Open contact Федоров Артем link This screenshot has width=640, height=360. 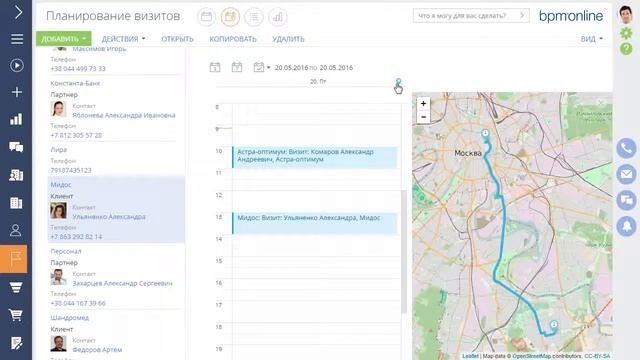(97, 349)
